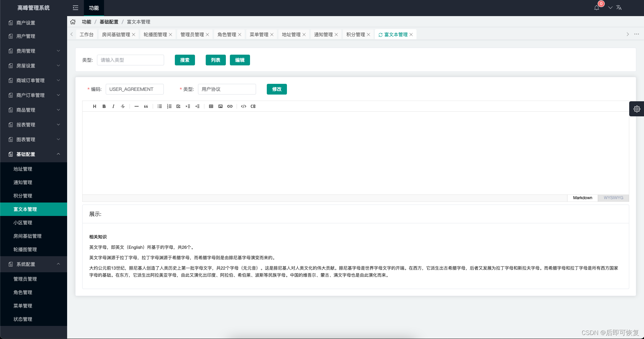The width and height of the screenshot is (644, 339).
Task: Close the 富文本管理 tab
Action: click(x=411, y=35)
